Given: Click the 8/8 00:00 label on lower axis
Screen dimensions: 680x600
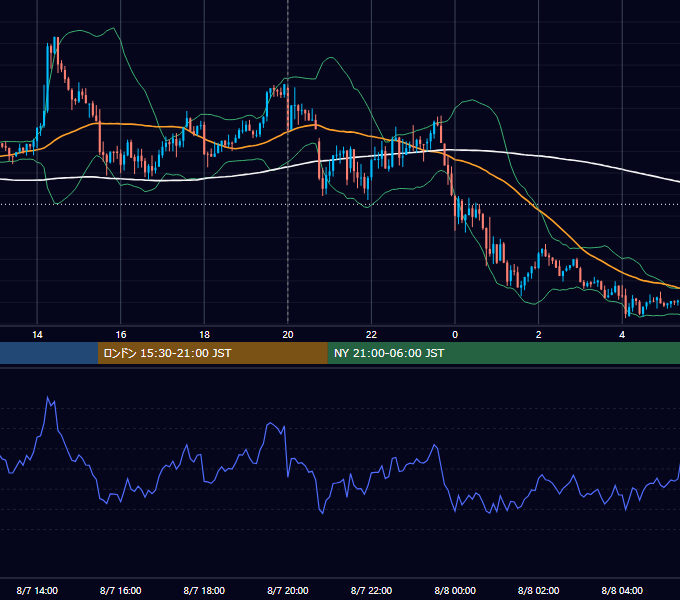Looking at the screenshot, I should point(455,590).
